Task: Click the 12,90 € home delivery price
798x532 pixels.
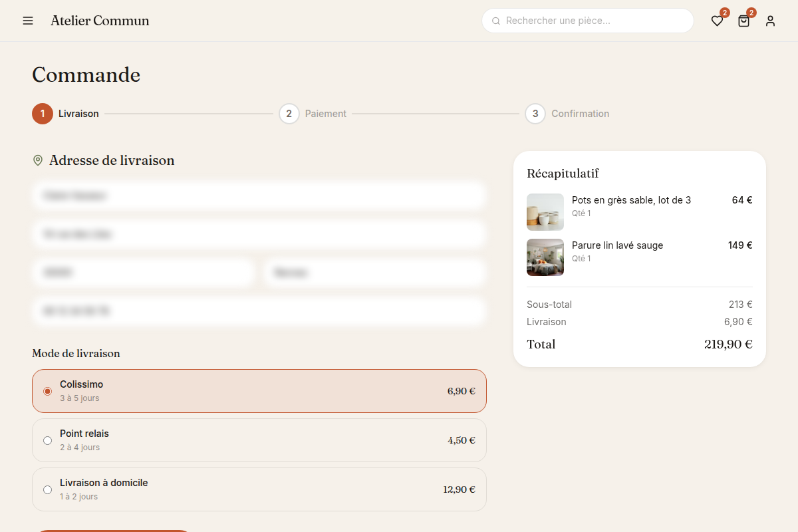Action: 460,489
